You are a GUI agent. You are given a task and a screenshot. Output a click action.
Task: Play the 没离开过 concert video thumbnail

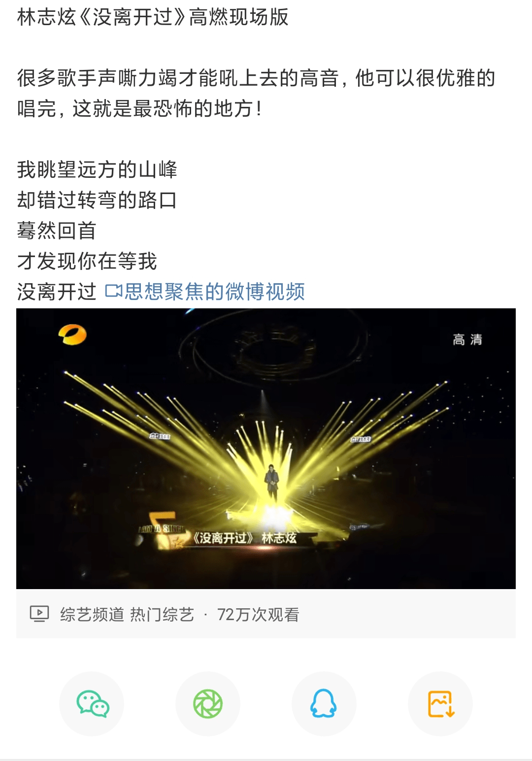coord(266,448)
